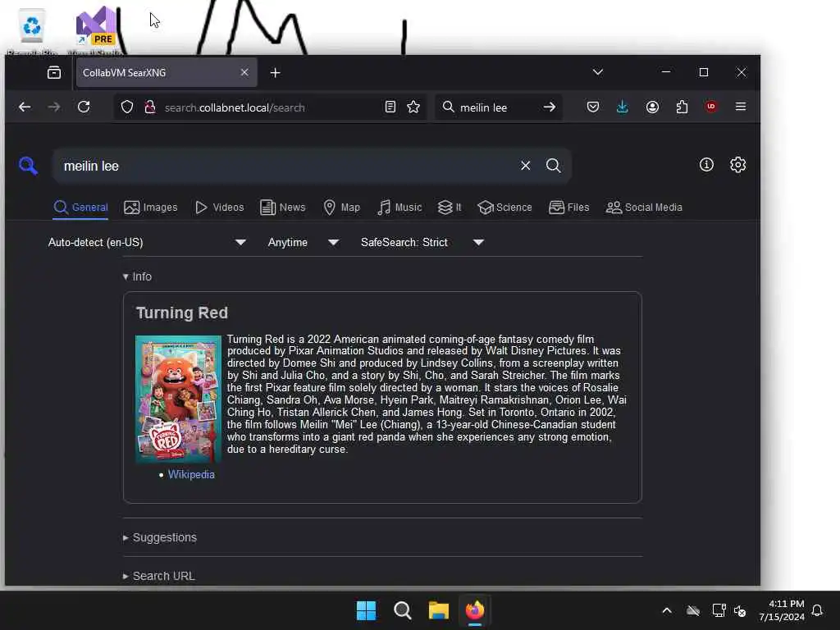The width and height of the screenshot is (840, 630).
Task: Click the site permissions lock icon
Action: click(150, 107)
